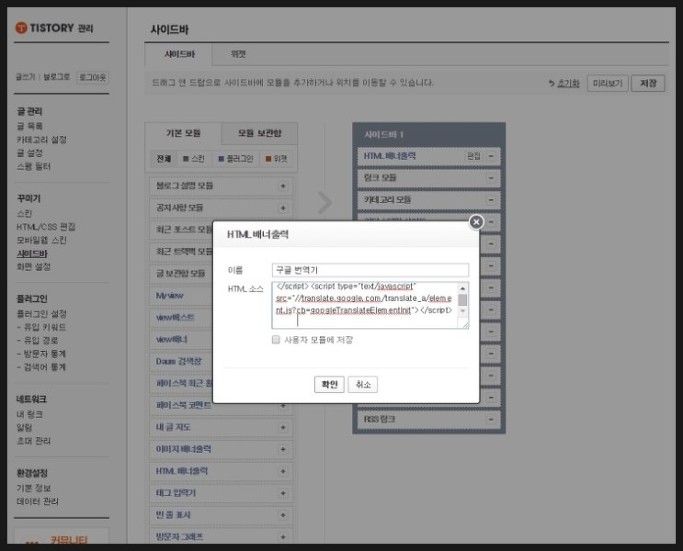Click the 저장 save button
Image resolution: width=683 pixels, height=551 pixels.
pyautogui.click(x=648, y=83)
